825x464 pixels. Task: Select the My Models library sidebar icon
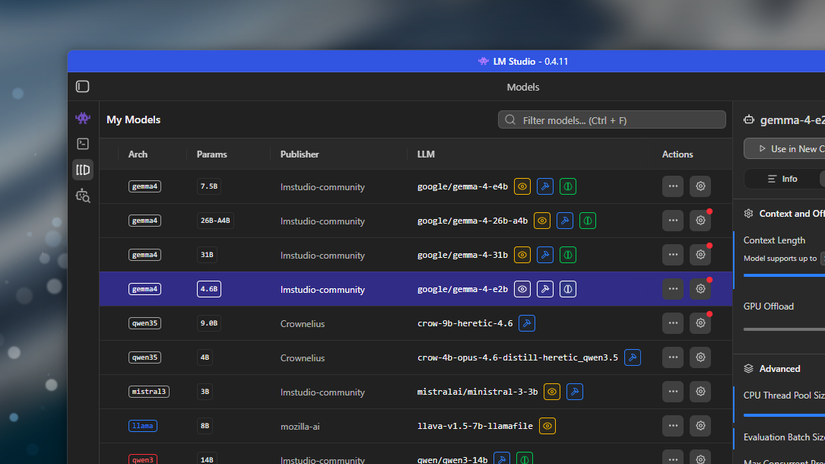(83, 170)
